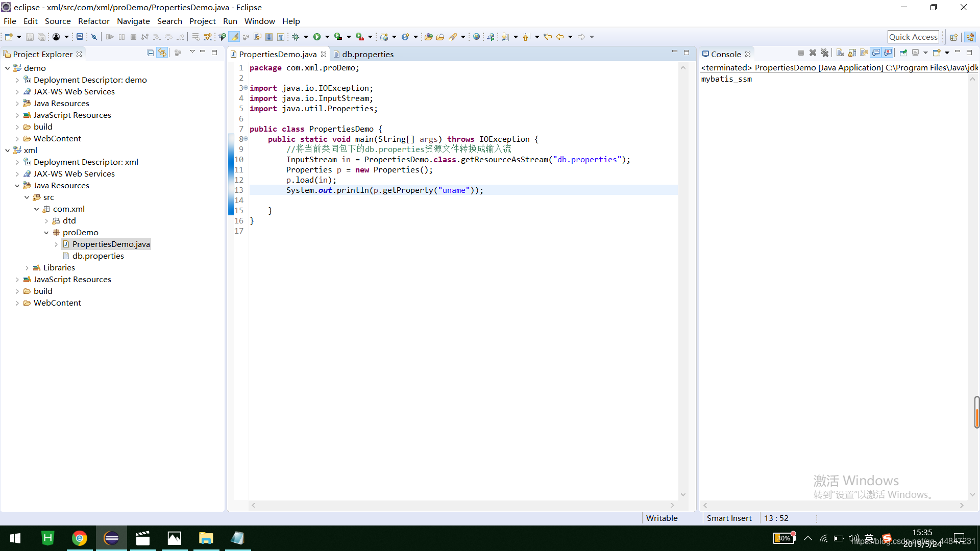The height and width of the screenshot is (551, 980).
Task: Open the File menu
Action: pos(10,21)
